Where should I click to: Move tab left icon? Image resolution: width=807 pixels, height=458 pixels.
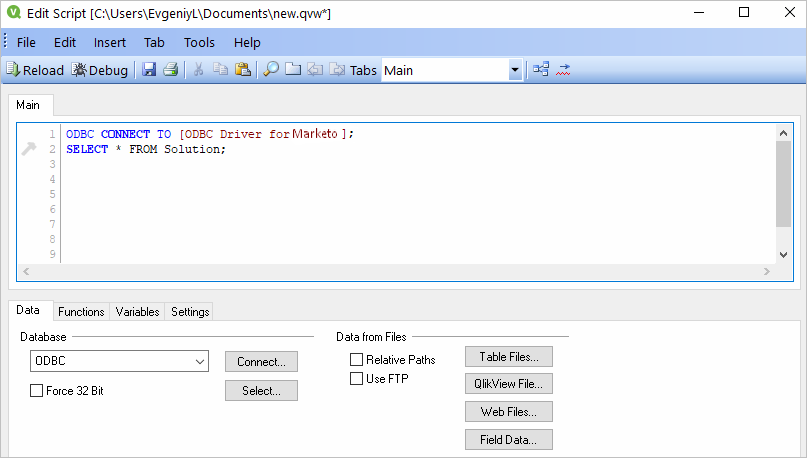coord(314,69)
